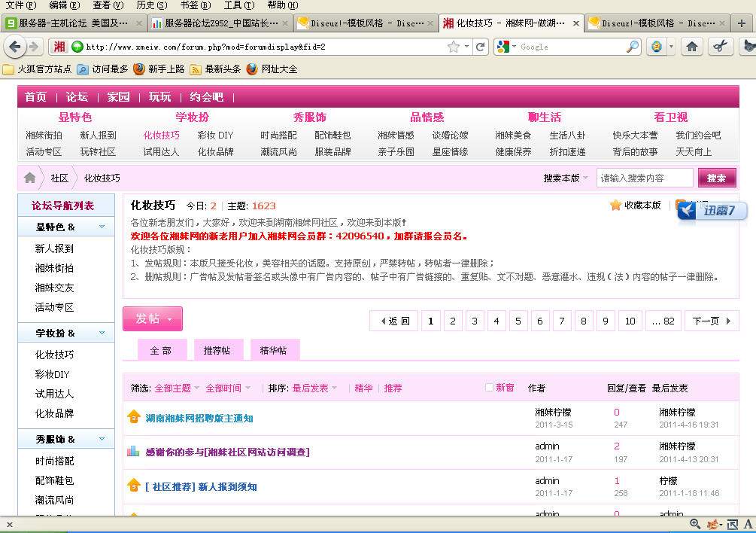Click the 迅雷7 floating widget

[712, 210]
